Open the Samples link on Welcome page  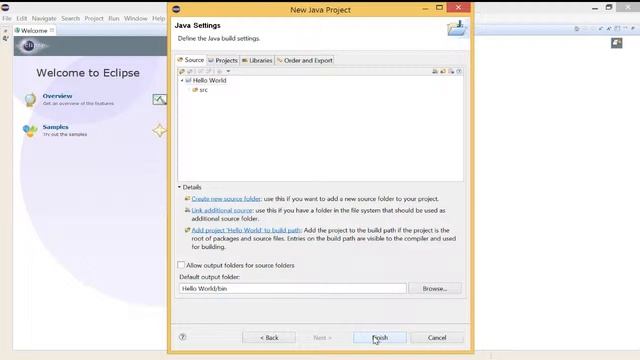point(56,127)
